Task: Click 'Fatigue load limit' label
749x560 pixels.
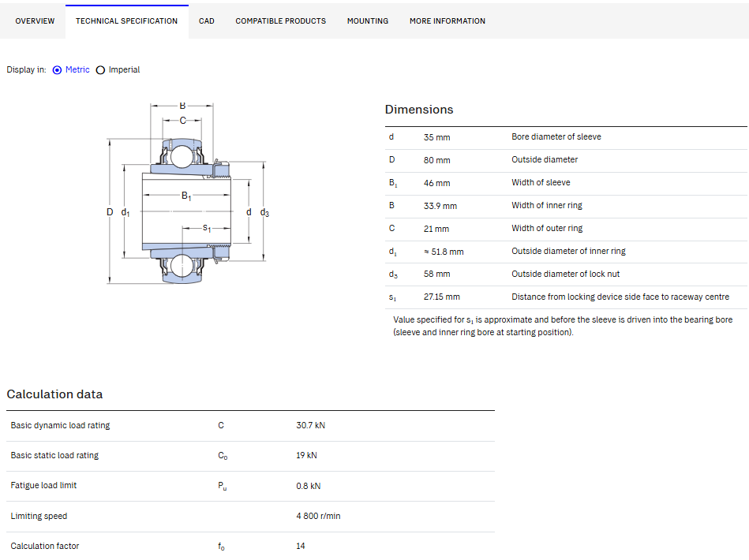Action: (x=43, y=486)
